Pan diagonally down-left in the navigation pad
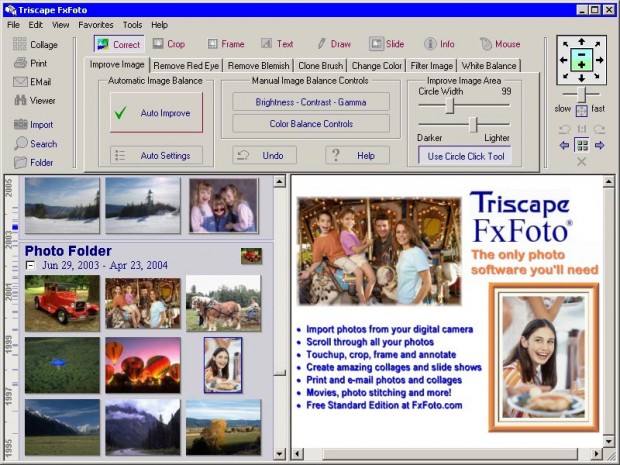620x465 pixels. tap(565, 76)
